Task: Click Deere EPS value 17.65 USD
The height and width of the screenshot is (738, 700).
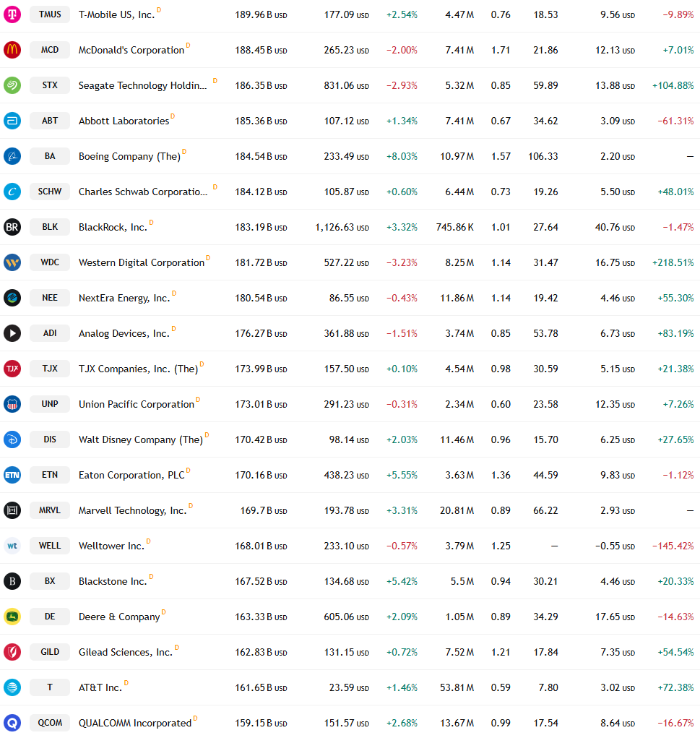Action: (615, 617)
